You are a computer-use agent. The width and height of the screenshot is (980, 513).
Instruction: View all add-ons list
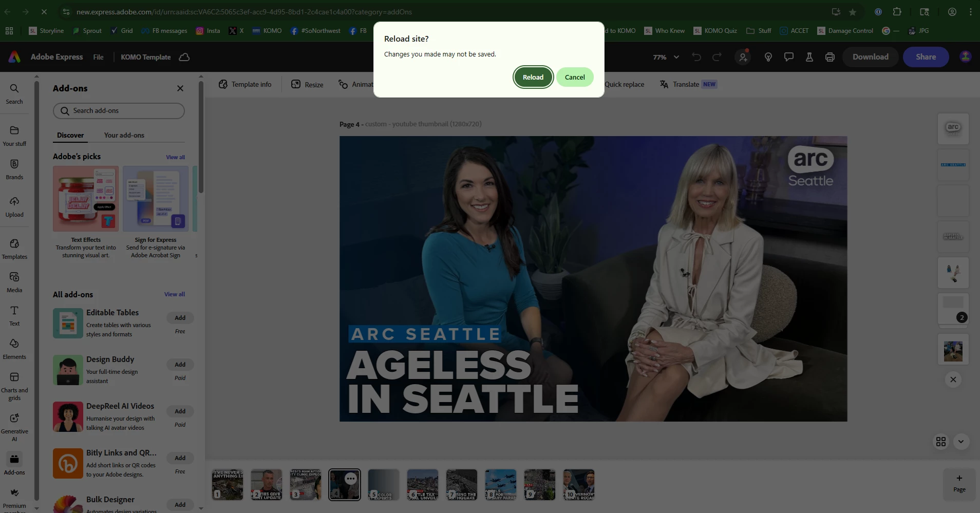coord(175,294)
